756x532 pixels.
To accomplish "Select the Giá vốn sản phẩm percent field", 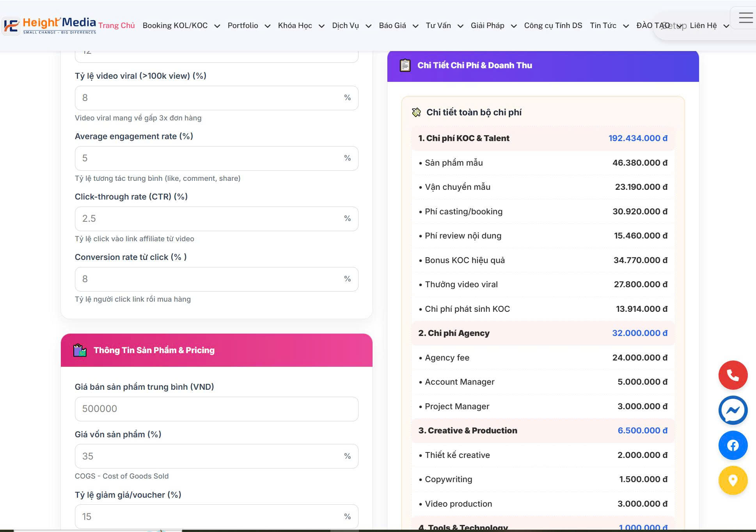I will 211,456.
